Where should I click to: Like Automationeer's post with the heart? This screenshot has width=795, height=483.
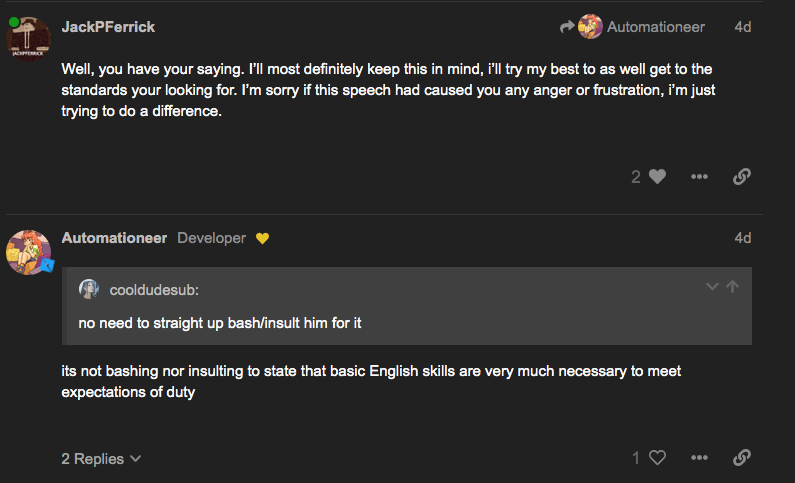click(x=657, y=458)
